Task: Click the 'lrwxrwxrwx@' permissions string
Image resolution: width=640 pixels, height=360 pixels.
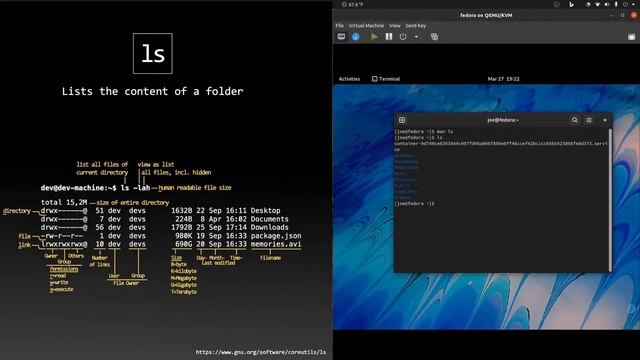Action: coord(64,244)
